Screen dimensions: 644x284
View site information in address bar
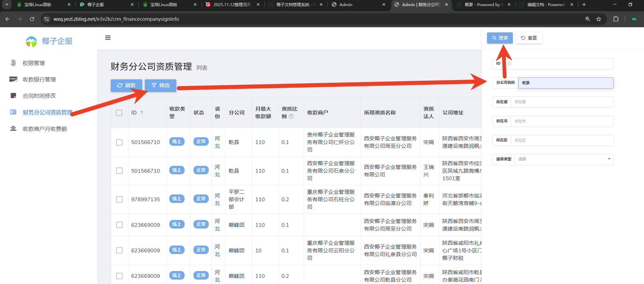click(47, 19)
